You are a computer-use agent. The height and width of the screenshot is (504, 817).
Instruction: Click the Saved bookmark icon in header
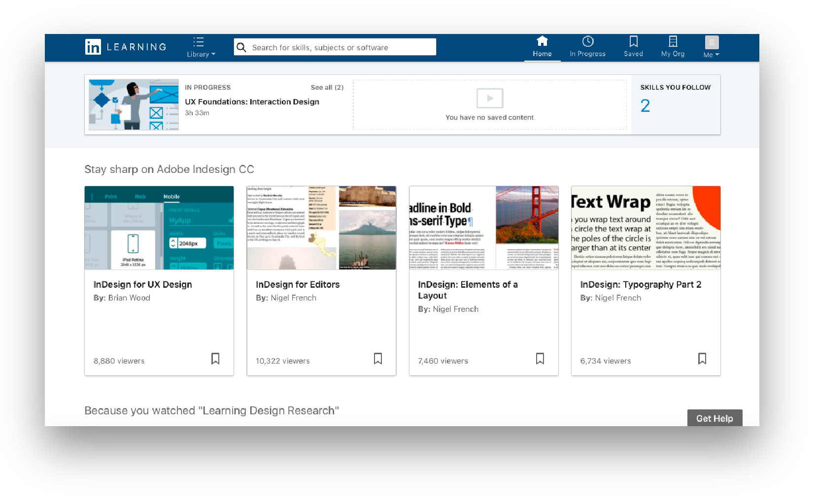coord(634,41)
